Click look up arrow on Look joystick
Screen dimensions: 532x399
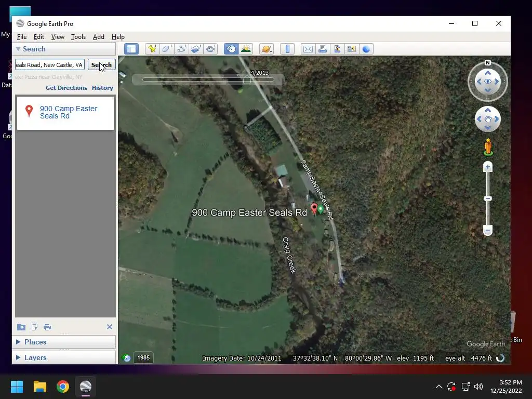click(488, 73)
